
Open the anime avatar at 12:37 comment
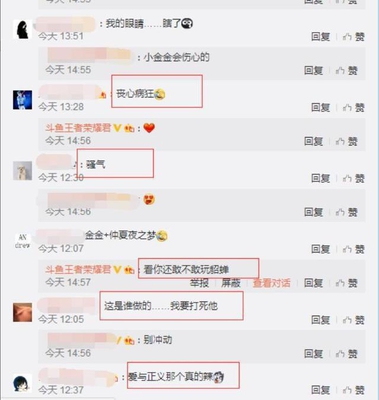23,383
